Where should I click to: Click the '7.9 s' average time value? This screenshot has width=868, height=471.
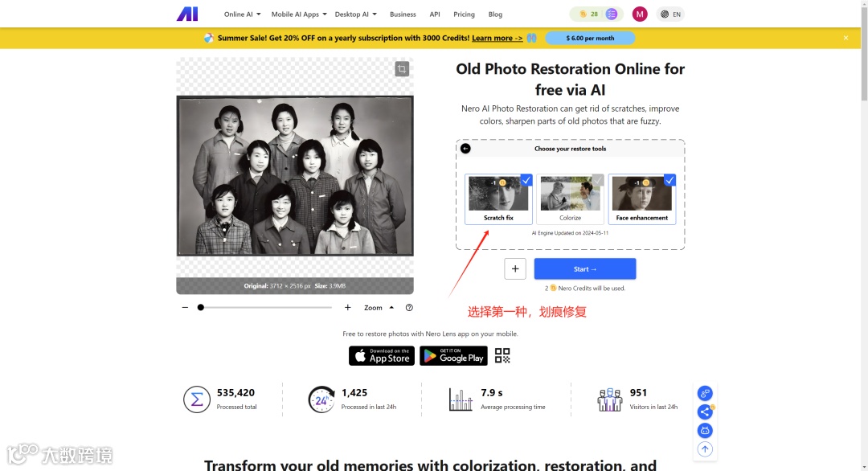492,392
